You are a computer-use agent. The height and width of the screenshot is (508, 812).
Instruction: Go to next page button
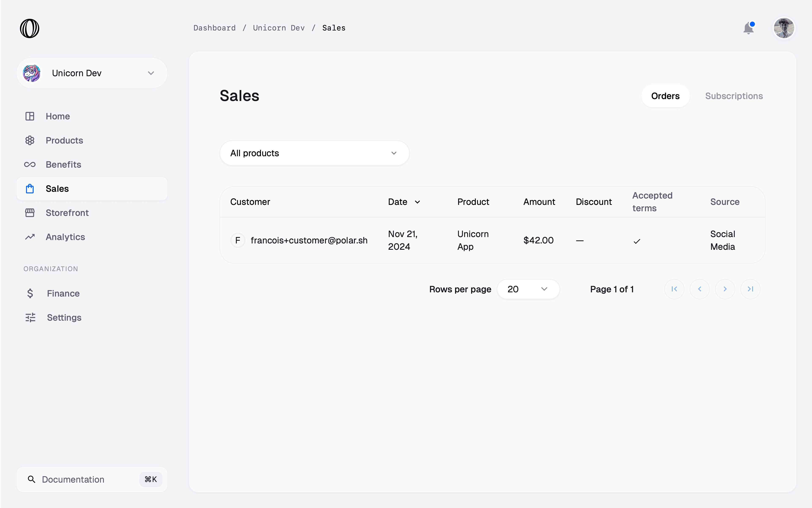coord(725,289)
